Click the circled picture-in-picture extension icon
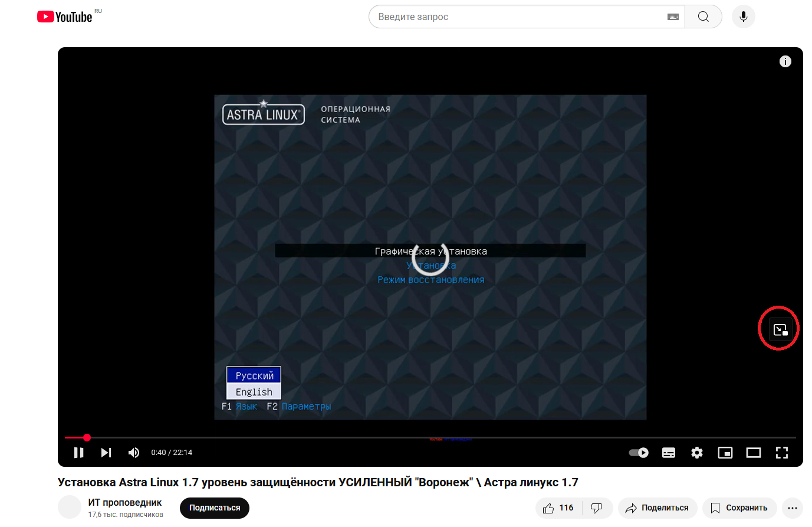Screen dimensions: 812x527 pyautogui.click(x=780, y=329)
